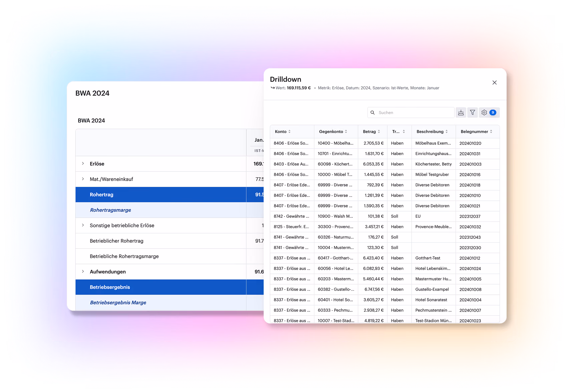The width and height of the screenshot is (568, 392).
Task: Expand the Mat./Wareneinkauf row chevron
Action: (83, 179)
